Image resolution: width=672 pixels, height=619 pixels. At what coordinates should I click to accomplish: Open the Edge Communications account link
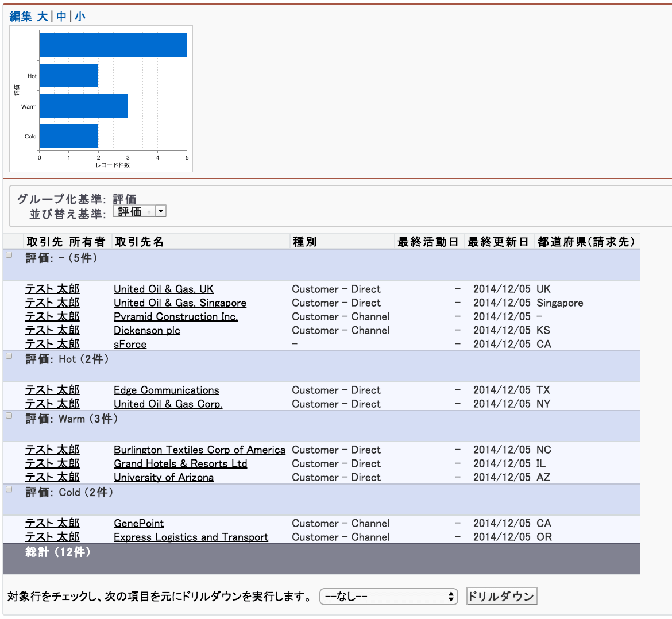tap(166, 390)
